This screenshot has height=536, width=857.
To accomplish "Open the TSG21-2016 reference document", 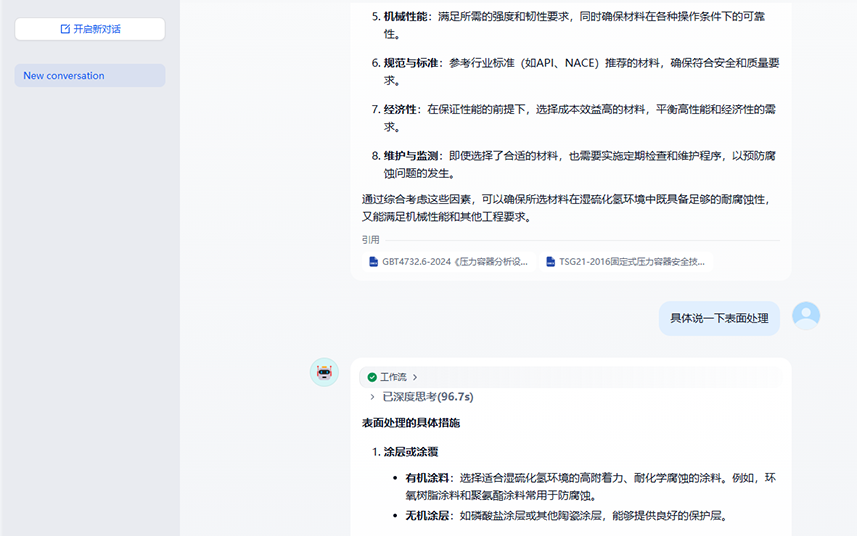I will 626,262.
